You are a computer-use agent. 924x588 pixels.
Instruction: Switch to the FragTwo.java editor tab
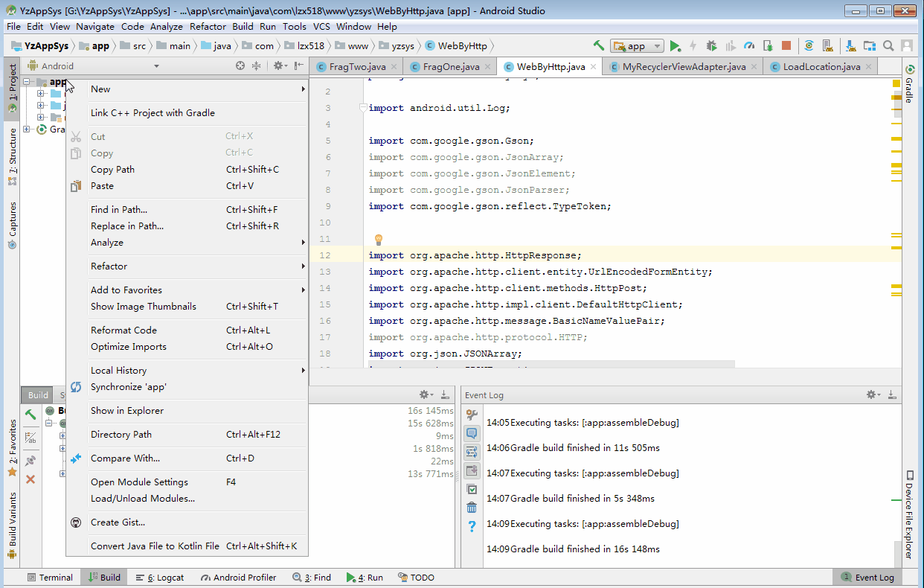(356, 66)
